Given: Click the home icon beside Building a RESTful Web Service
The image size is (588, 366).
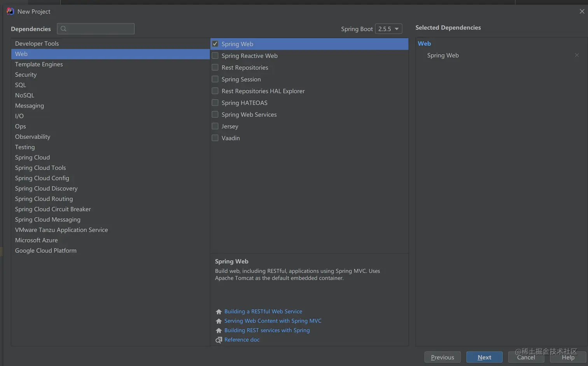Looking at the screenshot, I should point(219,312).
